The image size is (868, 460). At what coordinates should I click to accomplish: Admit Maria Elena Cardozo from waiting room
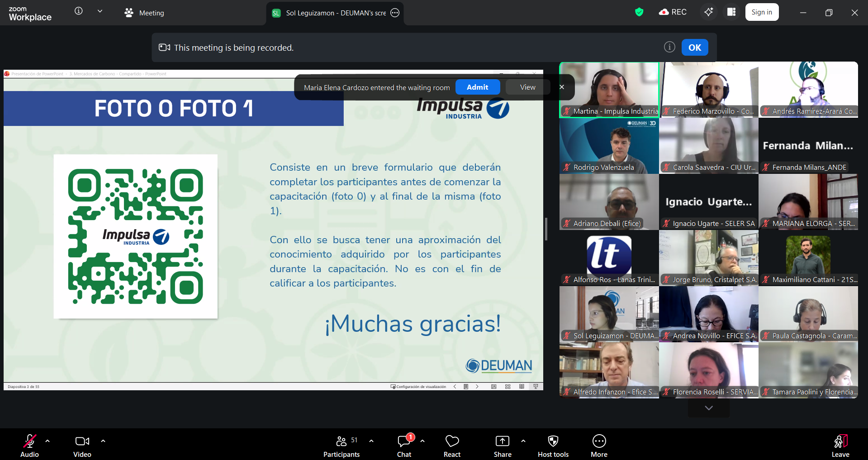click(477, 87)
